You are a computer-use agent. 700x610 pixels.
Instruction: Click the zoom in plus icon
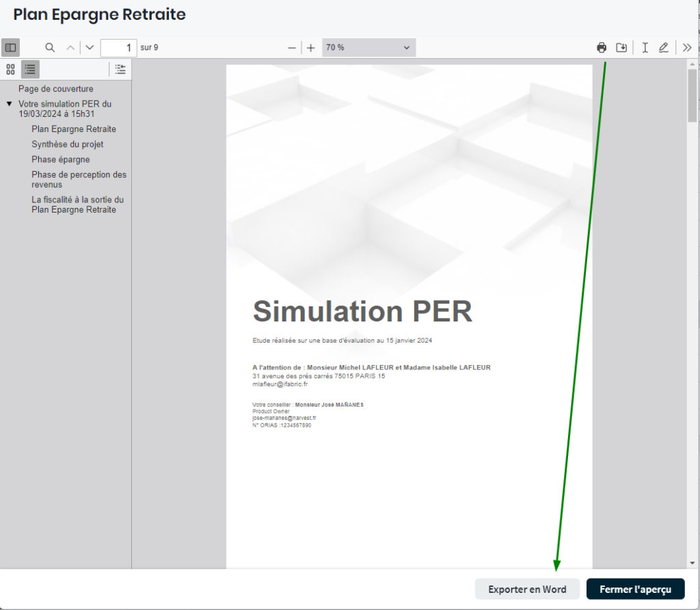[x=311, y=48]
